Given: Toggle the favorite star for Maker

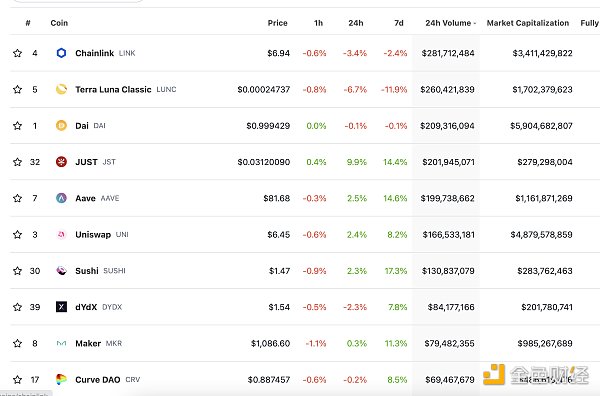Looking at the screenshot, I should pyautogui.click(x=17, y=343).
